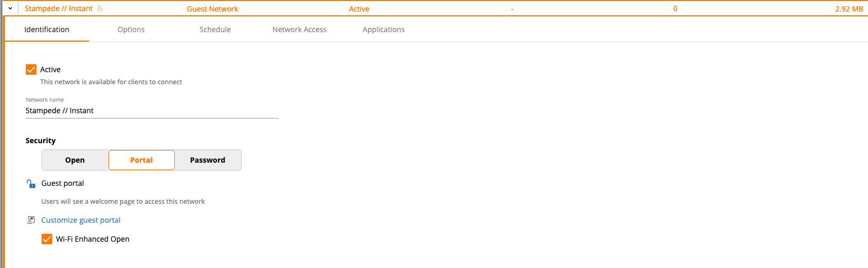
Task: Click the wireless signal icon beside Stampede // Instant
Action: pyautogui.click(x=99, y=8)
